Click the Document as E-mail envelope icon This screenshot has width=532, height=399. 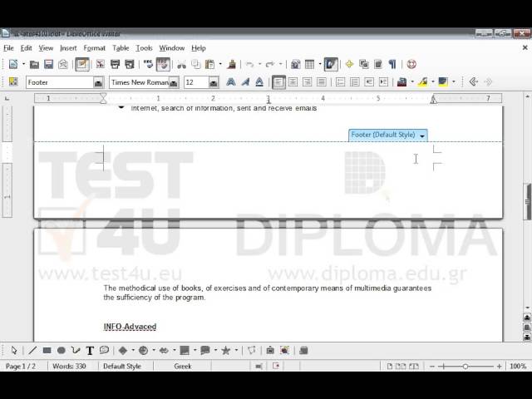point(63,64)
